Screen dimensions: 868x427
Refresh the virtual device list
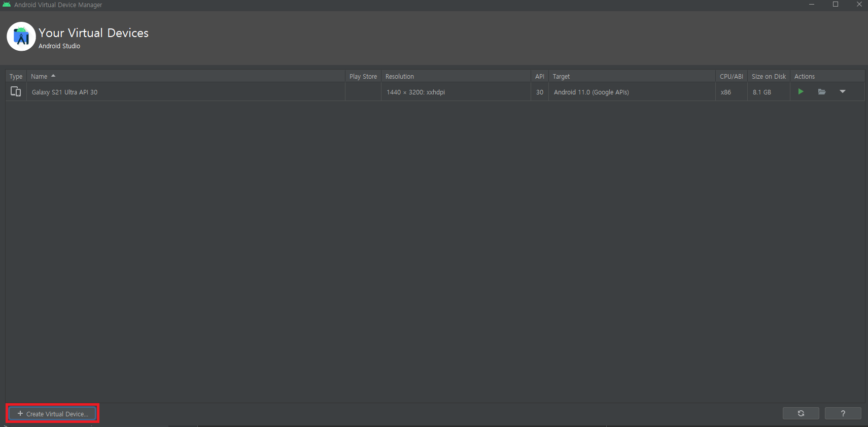[x=801, y=413]
